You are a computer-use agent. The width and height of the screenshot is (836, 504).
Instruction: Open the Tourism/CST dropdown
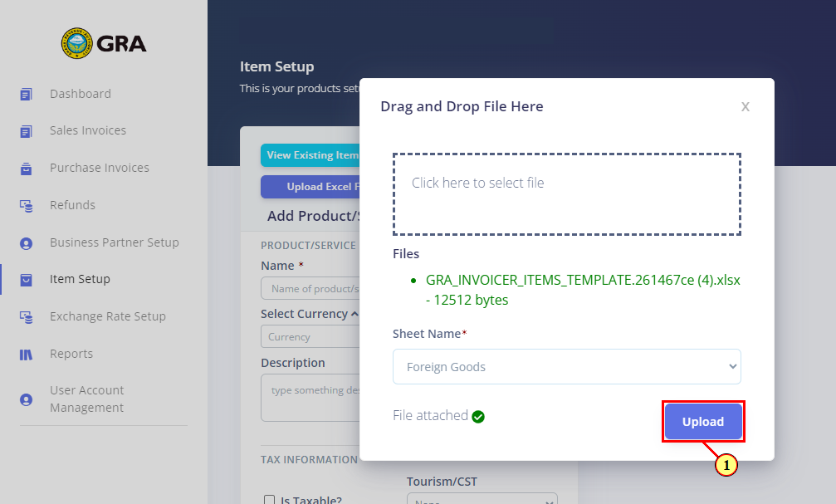point(482,499)
